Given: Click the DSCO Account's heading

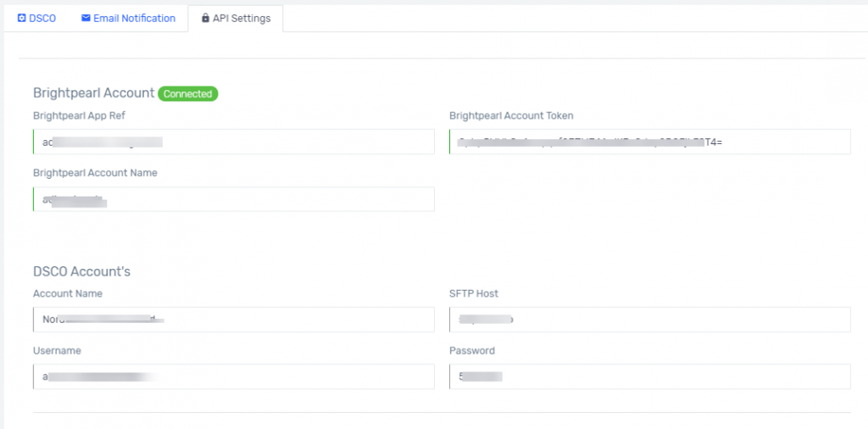Looking at the screenshot, I should tap(82, 271).
